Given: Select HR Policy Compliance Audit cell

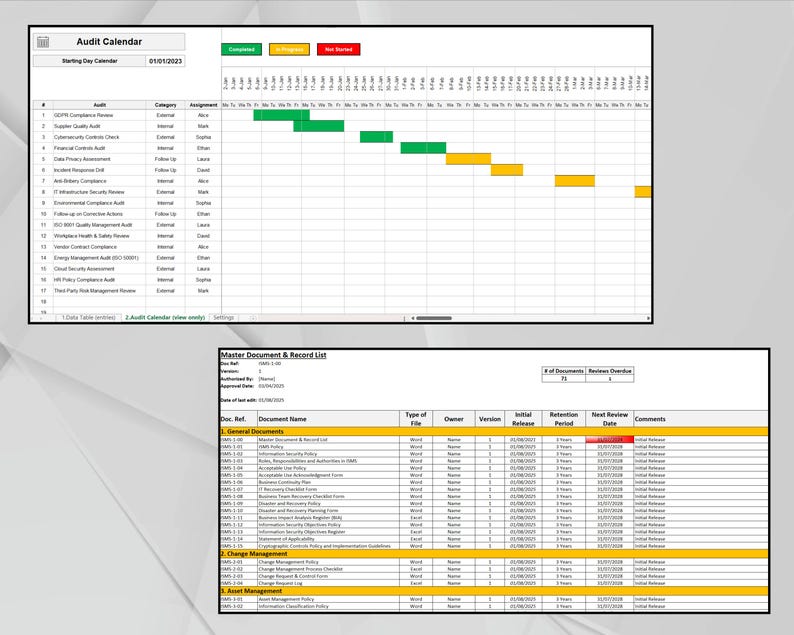Looking at the screenshot, I should click(99, 280).
